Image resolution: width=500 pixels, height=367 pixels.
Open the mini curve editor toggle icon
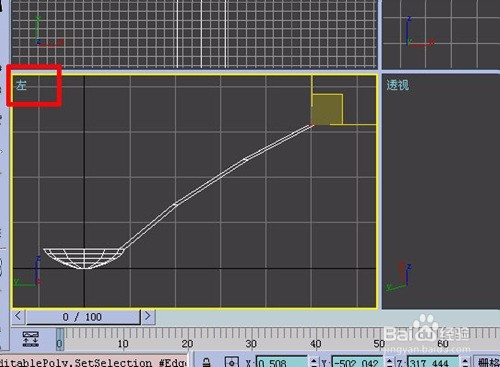point(31,339)
